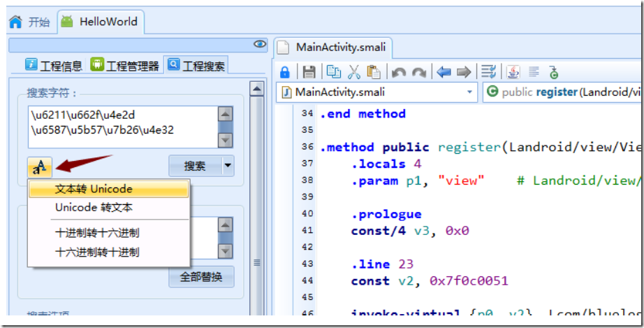Expand the 搜索 button dropdown arrow
This screenshot has height=328, width=644.
228,166
